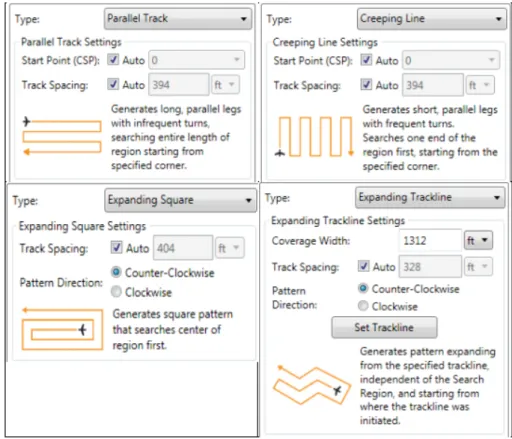
Task: Select Clockwise in Expanding Square Settings
Action: (116, 292)
